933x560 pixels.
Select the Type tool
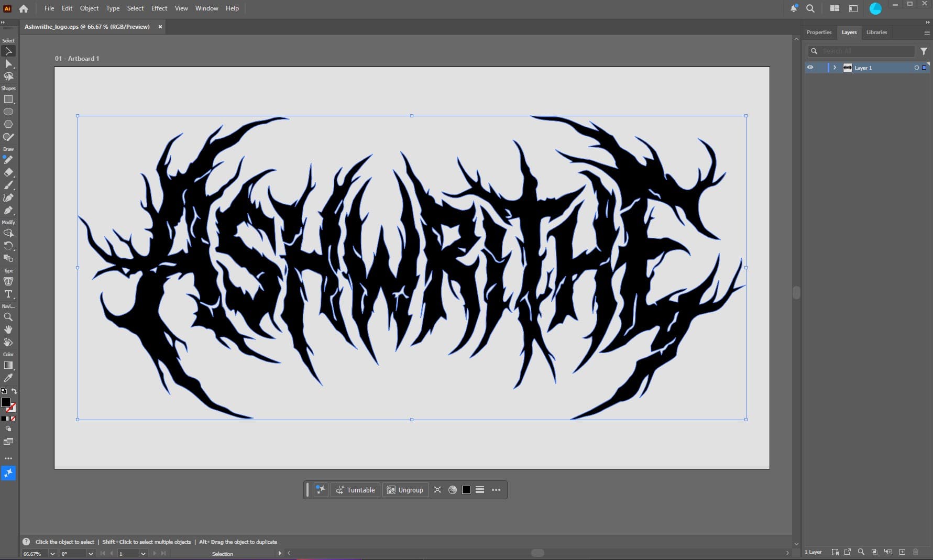[x=8, y=294]
